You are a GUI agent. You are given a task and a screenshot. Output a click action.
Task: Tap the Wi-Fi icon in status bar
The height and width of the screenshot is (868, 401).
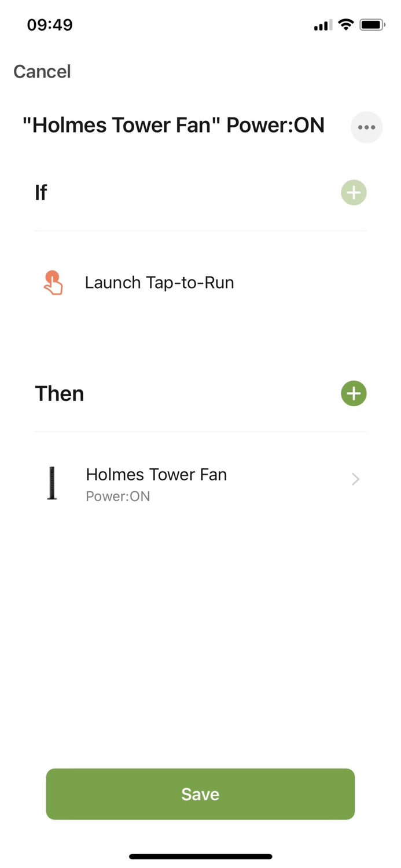346,24
